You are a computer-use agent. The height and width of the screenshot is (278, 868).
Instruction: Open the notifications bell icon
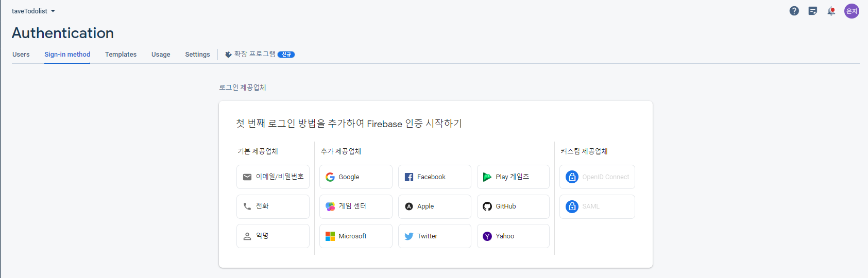[831, 11]
